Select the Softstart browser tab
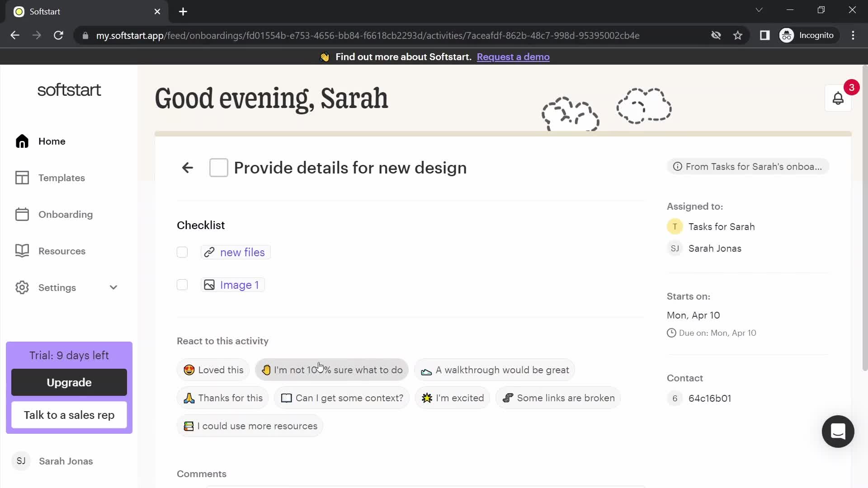This screenshot has width=868, height=488. pyautogui.click(x=87, y=12)
